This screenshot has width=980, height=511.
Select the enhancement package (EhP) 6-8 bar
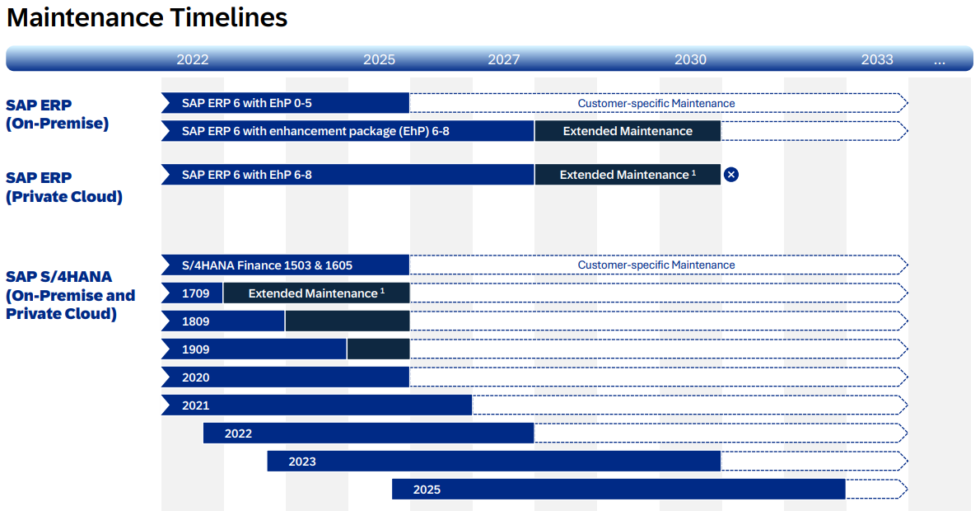tap(348, 131)
